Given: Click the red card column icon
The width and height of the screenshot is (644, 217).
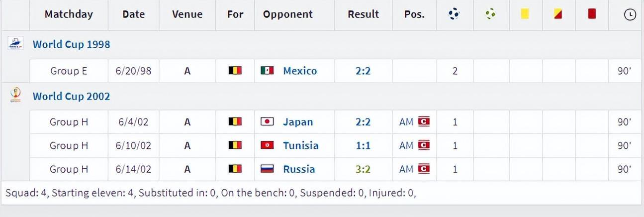Looking at the screenshot, I should pyautogui.click(x=592, y=14).
